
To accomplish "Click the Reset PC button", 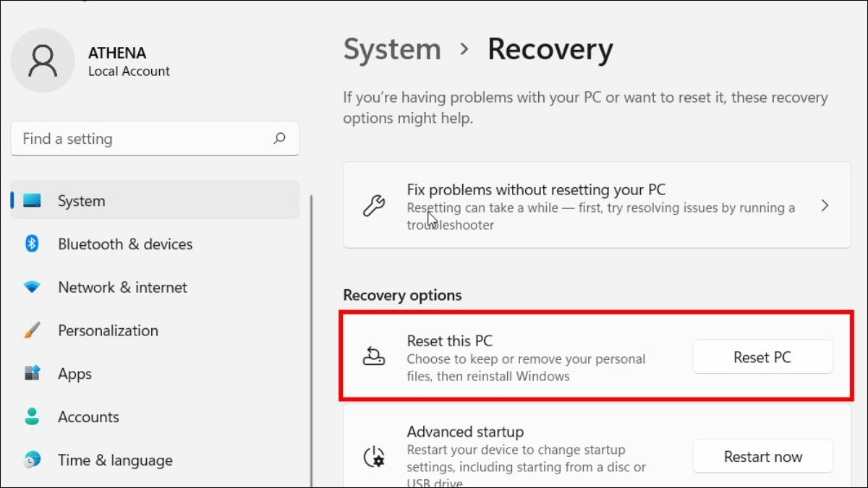I will 762,357.
